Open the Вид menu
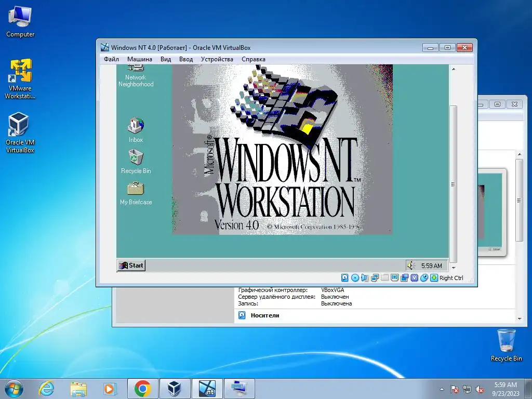This screenshot has height=399, width=532. [x=166, y=59]
